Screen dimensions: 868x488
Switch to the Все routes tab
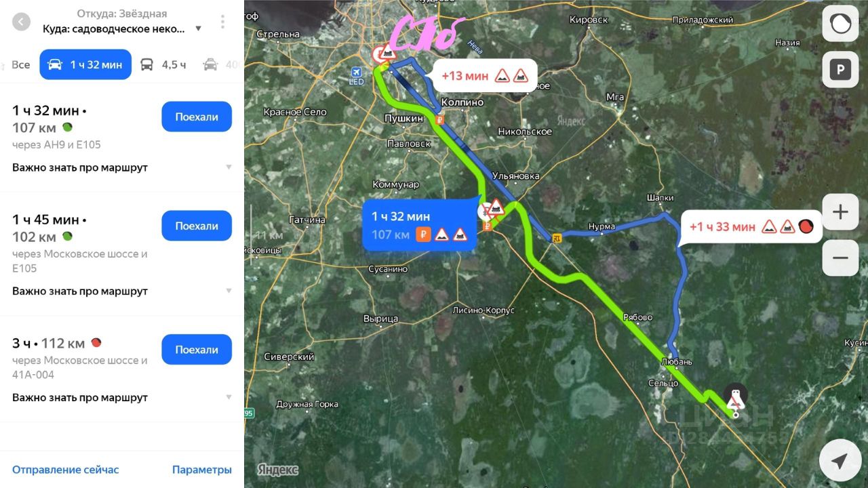[20, 64]
